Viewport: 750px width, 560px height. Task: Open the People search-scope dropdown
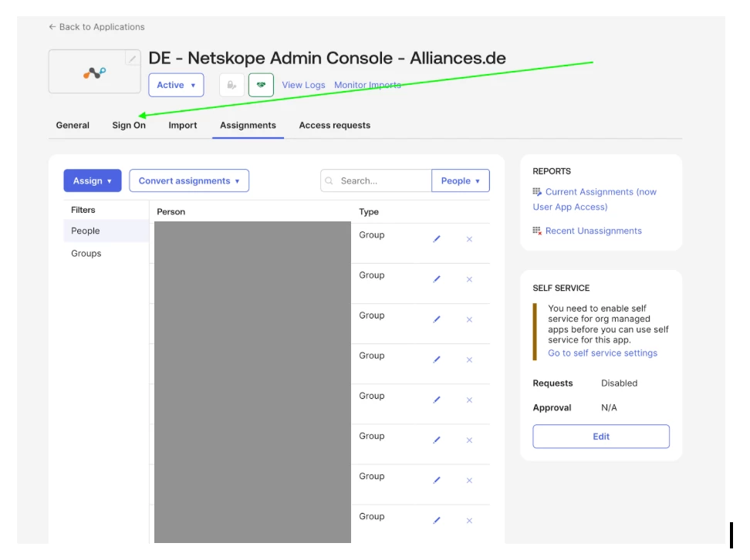460,180
